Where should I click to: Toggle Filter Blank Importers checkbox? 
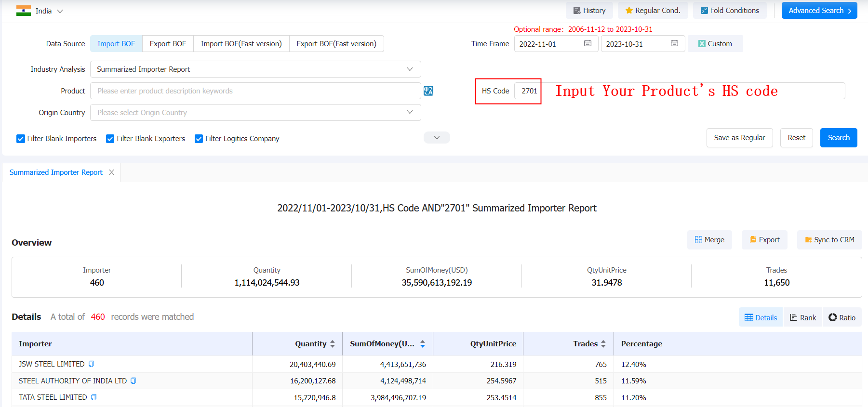[x=21, y=139]
